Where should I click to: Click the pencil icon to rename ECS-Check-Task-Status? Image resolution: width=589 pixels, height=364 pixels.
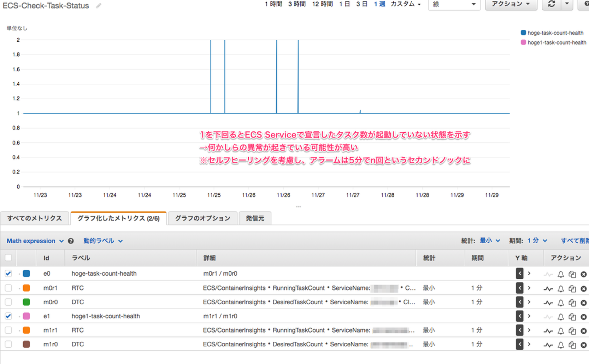point(99,6)
